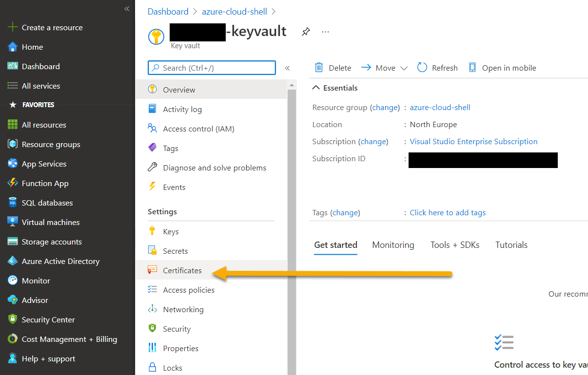The height and width of the screenshot is (375, 588).
Task: Open Keys in Settings section
Action: (171, 231)
